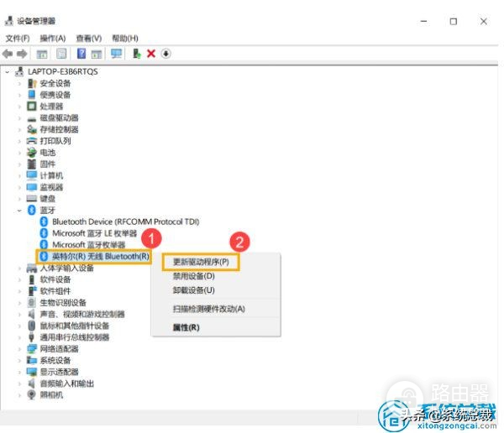Image resolution: width=504 pixels, height=433 pixels.
Task: Click the 处理器 chip icon
Action: [32, 107]
